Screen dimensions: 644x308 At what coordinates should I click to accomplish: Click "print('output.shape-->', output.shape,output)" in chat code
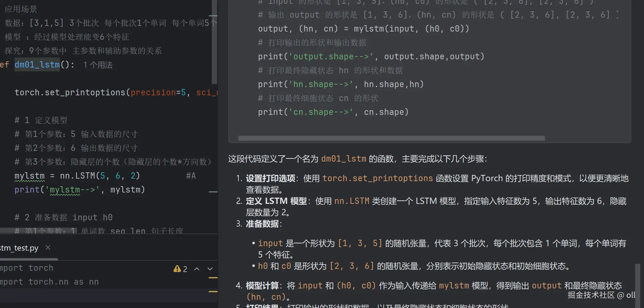coord(371,56)
